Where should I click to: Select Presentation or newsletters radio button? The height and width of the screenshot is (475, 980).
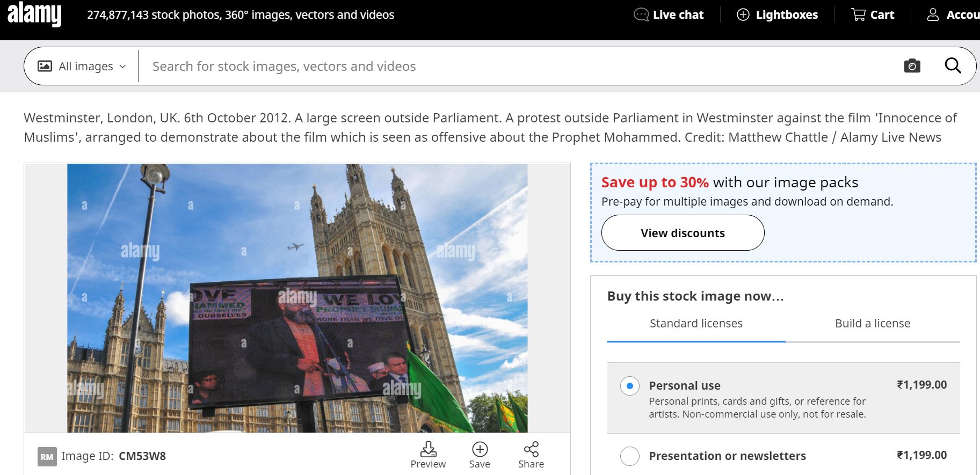630,456
